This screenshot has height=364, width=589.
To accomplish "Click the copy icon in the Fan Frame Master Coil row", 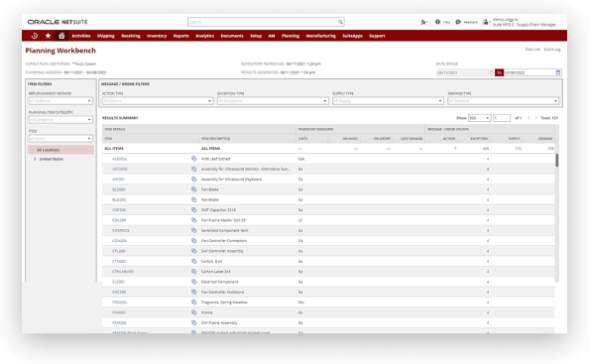I will pos(193,220).
